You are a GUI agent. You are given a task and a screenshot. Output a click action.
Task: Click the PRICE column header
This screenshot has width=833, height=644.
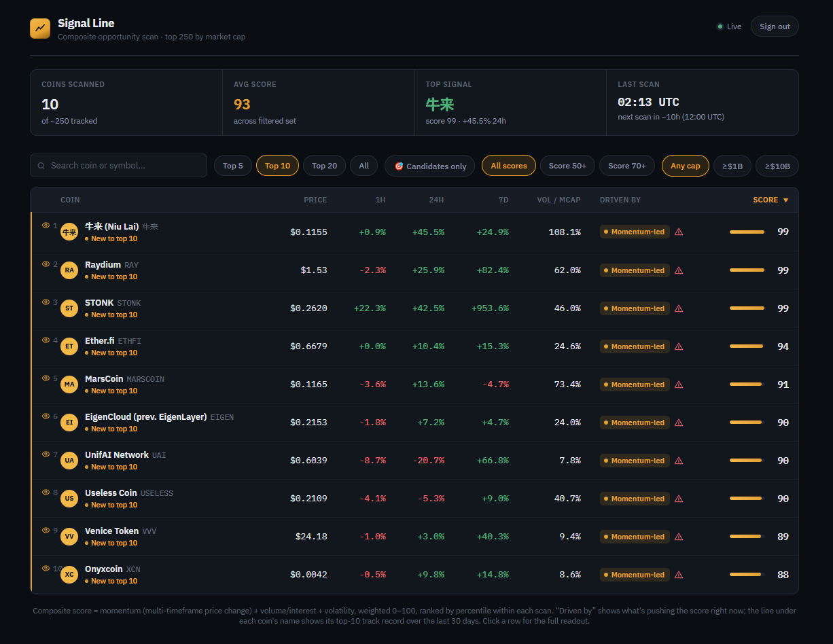tap(315, 200)
